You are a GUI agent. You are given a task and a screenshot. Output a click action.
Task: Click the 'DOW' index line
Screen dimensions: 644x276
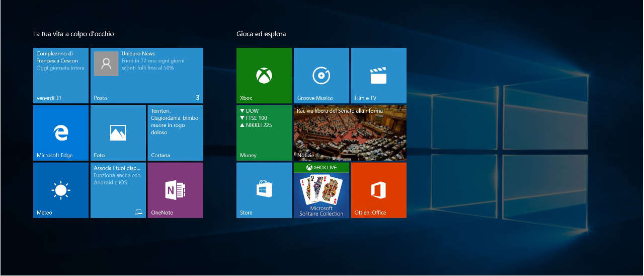[250, 111]
